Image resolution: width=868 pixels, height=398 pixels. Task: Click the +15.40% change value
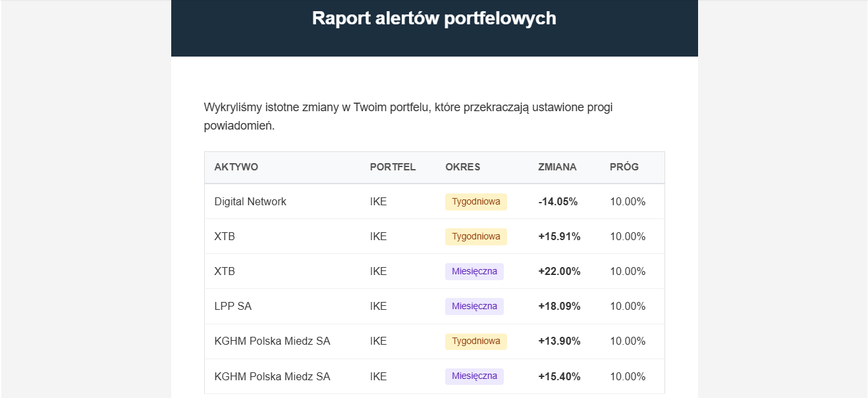click(x=559, y=377)
